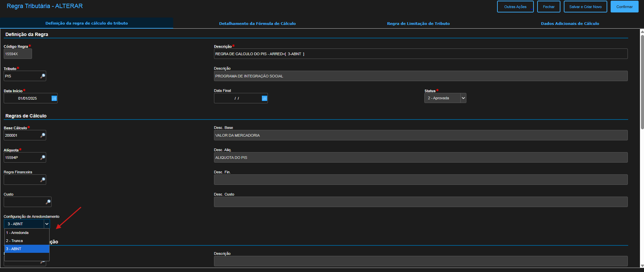Collapse the Configuração de Arredondamento dropdown
Screen dimensions: 644x272
[47, 224]
